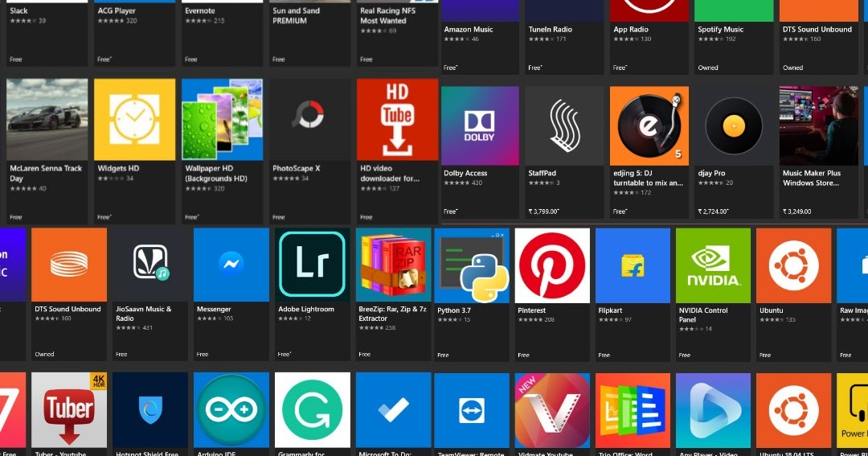
Task: Select the PhotoScape X icon
Action: click(309, 119)
